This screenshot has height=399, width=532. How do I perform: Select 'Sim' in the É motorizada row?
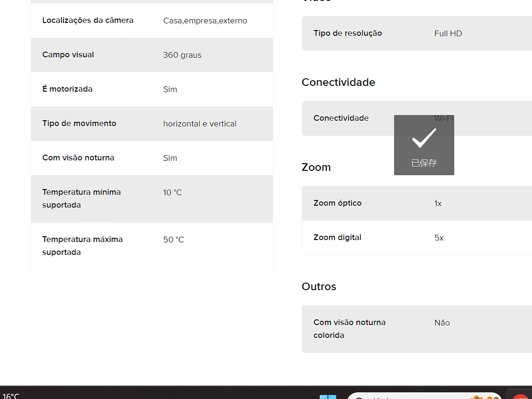click(170, 89)
